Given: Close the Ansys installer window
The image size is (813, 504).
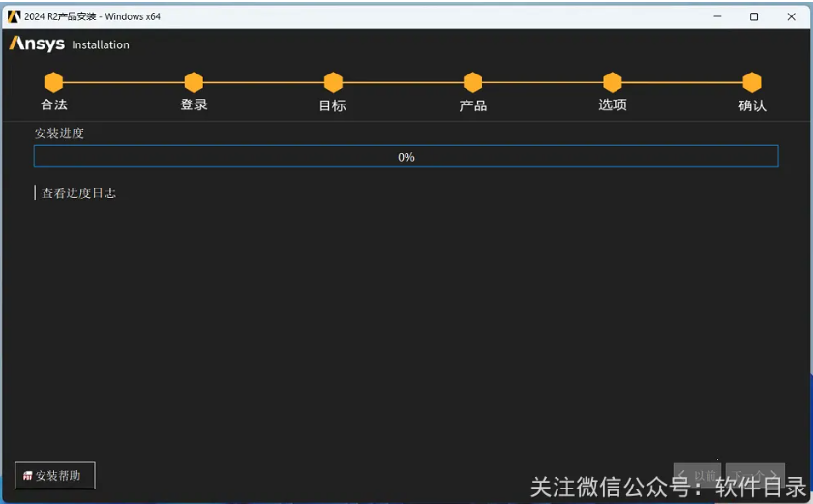Looking at the screenshot, I should tap(791, 16).
